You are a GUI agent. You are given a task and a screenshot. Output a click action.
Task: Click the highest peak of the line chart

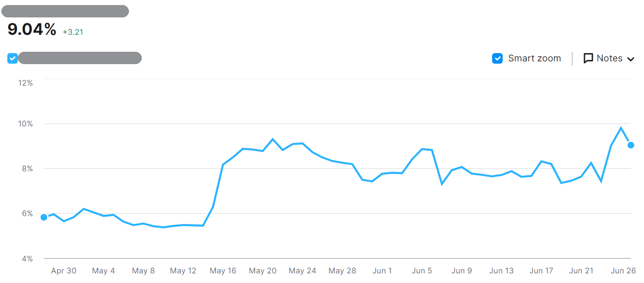pyautogui.click(x=621, y=128)
